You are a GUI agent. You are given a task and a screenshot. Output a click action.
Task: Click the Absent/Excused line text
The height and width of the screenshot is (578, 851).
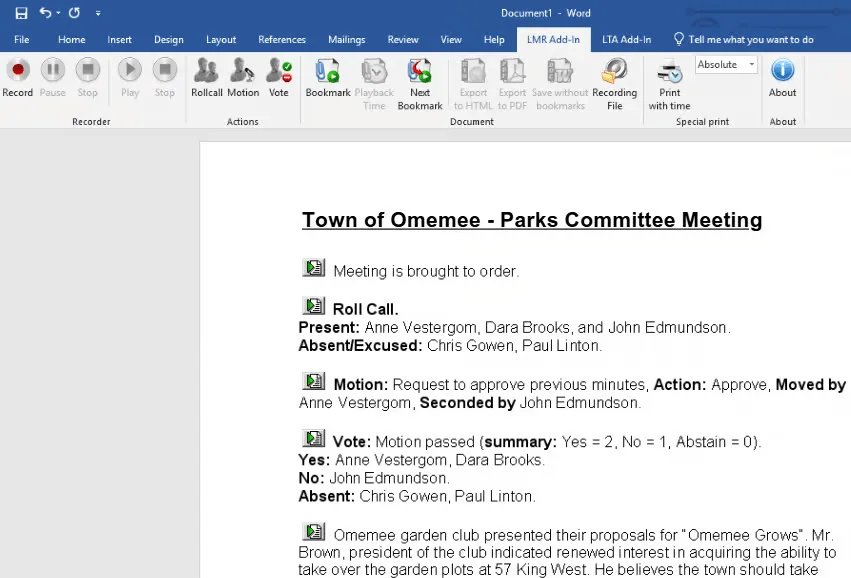pos(450,345)
